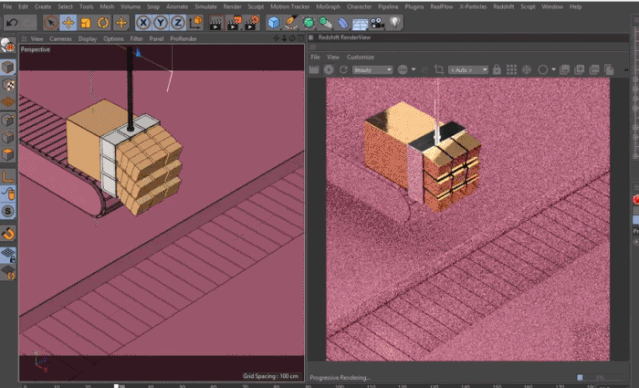Toggle Viewport Solo S icon

coord(8,211)
